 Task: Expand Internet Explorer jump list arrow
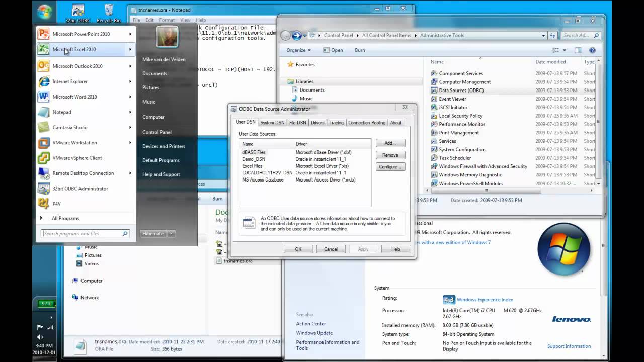coord(130,81)
